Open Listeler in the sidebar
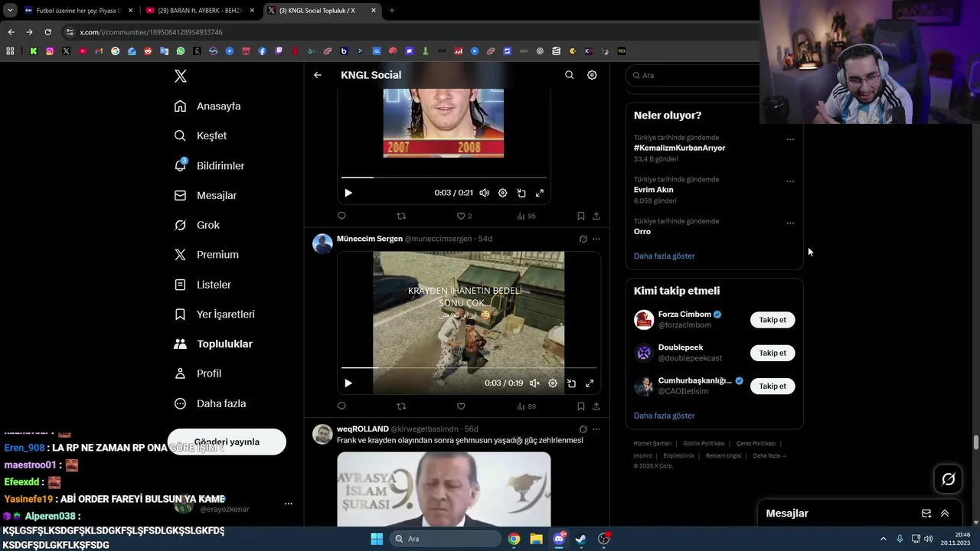The height and width of the screenshot is (551, 980). pyautogui.click(x=203, y=285)
